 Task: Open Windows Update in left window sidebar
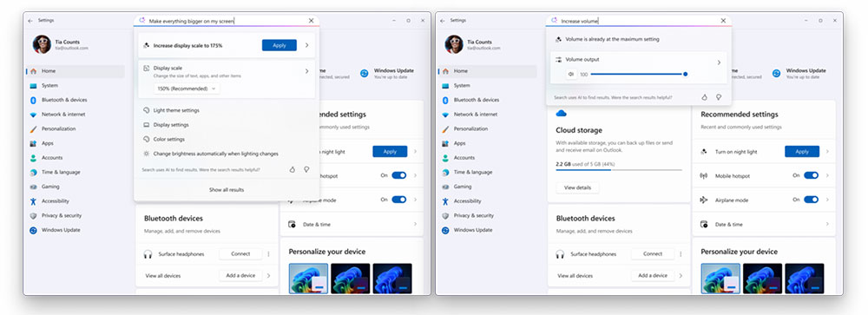pyautogui.click(x=76, y=230)
